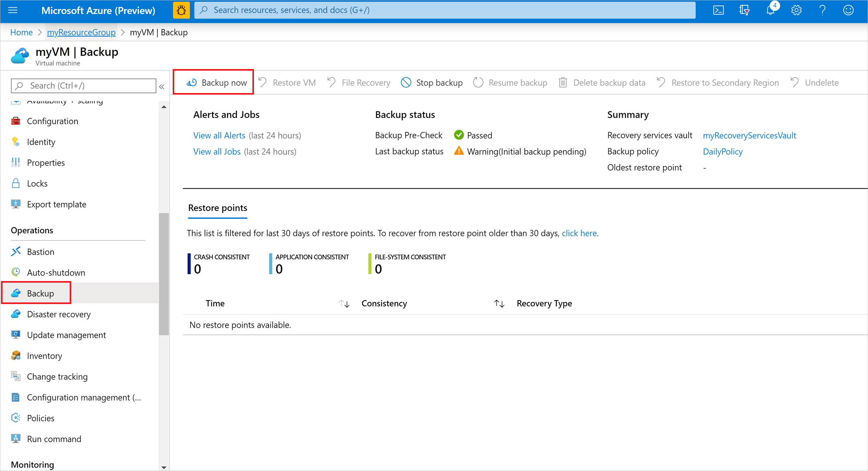Send feedback via the smiley icon
This screenshot has height=471, width=868.
(848, 10)
